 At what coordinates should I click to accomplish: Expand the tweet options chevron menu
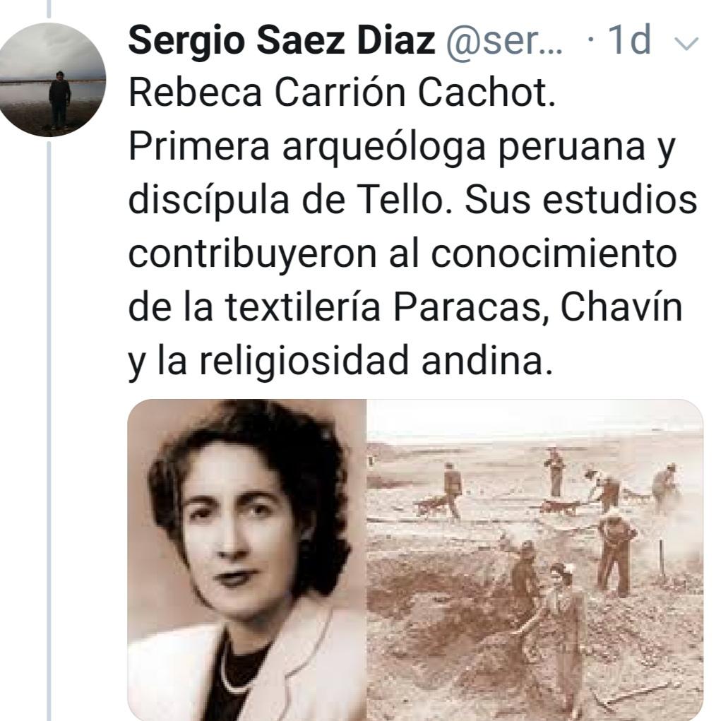pyautogui.click(x=686, y=43)
